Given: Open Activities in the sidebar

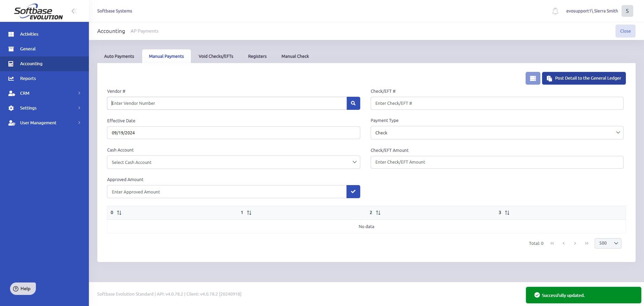Looking at the screenshot, I should point(44,34).
